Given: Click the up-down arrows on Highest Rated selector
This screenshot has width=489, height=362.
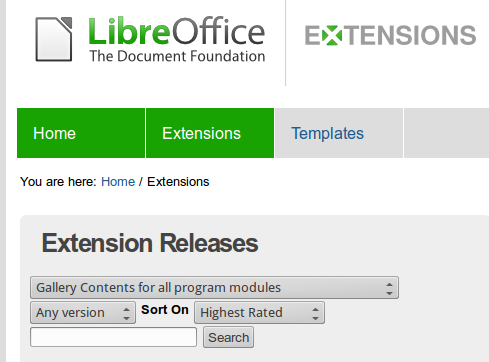Looking at the screenshot, I should tap(315, 313).
